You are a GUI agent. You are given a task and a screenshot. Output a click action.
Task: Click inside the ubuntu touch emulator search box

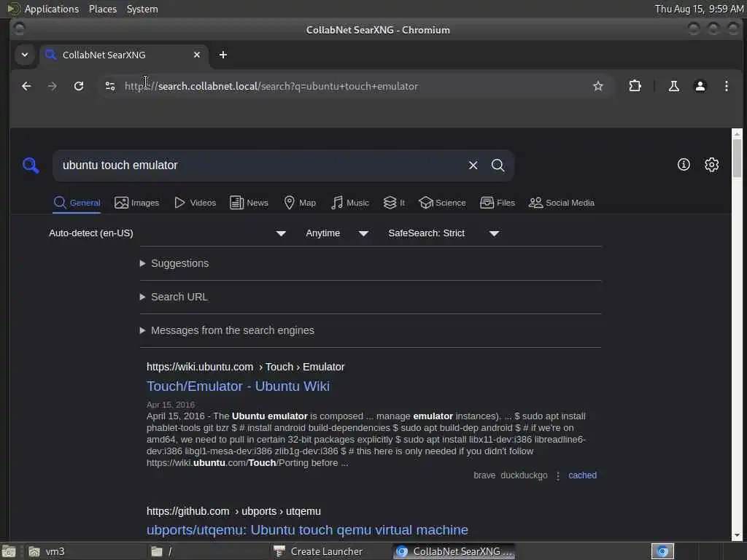point(260,166)
